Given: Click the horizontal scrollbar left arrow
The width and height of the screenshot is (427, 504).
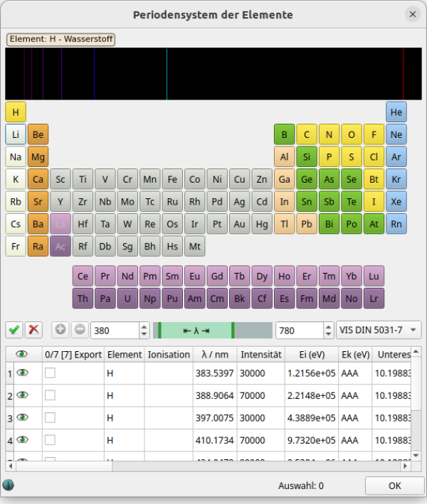Looking at the screenshot, I should (11, 466).
